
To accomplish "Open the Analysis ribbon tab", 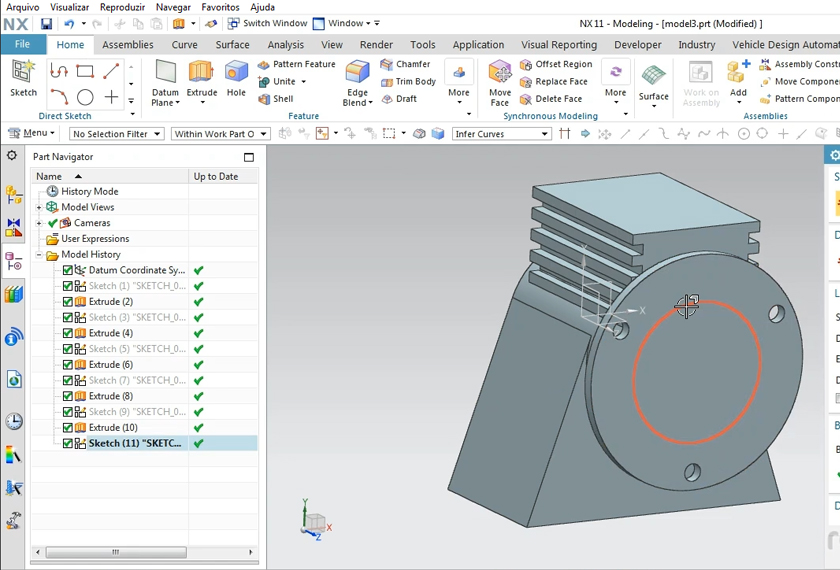I will pyautogui.click(x=285, y=45).
